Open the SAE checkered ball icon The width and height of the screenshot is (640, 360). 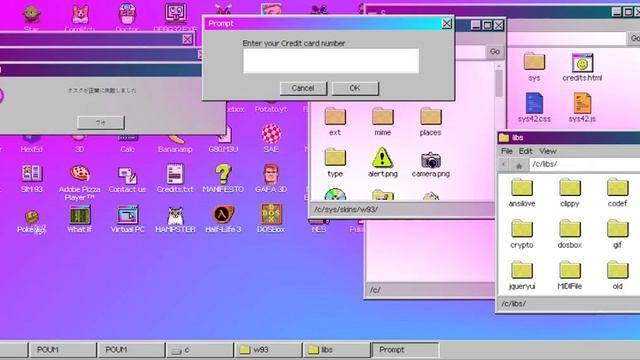(271, 138)
